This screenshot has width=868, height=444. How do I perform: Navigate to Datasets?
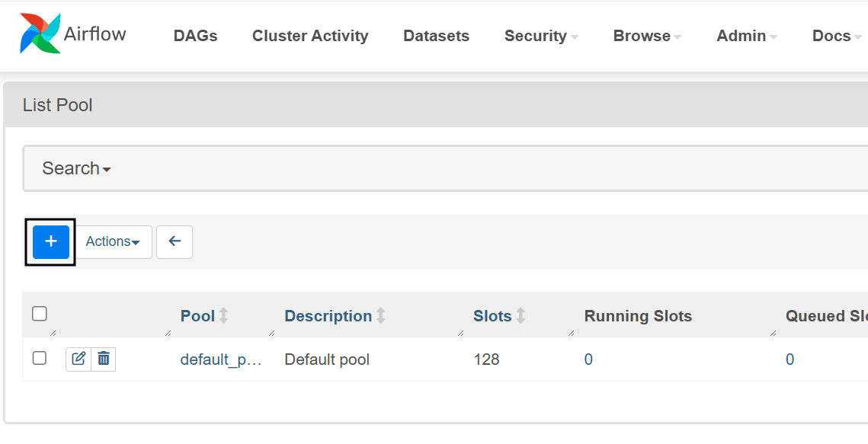point(436,36)
